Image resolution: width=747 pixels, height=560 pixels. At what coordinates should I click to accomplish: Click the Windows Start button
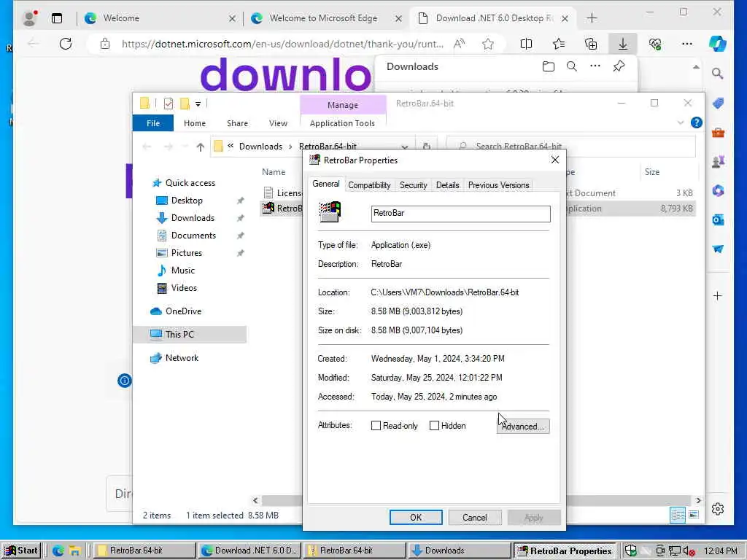21,551
